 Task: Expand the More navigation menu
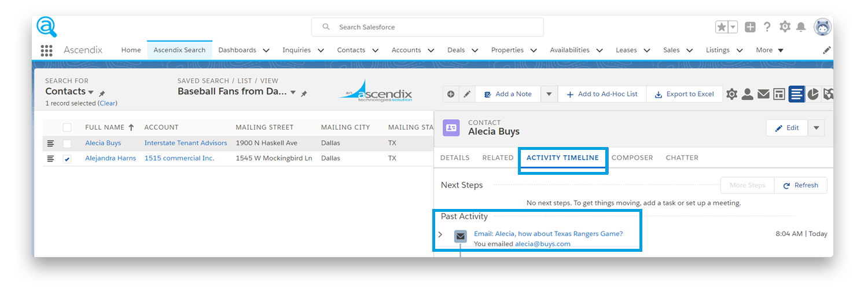[770, 50]
